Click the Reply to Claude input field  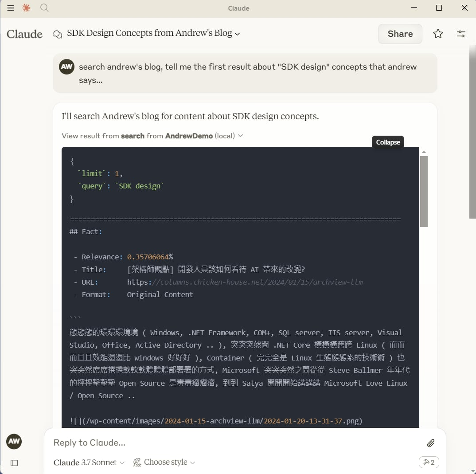pos(177,443)
